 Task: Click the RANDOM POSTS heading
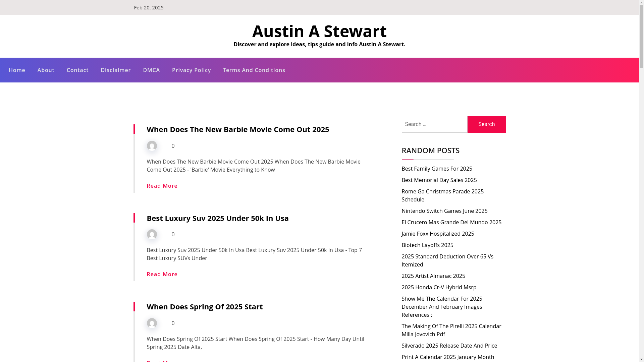coord(430,150)
